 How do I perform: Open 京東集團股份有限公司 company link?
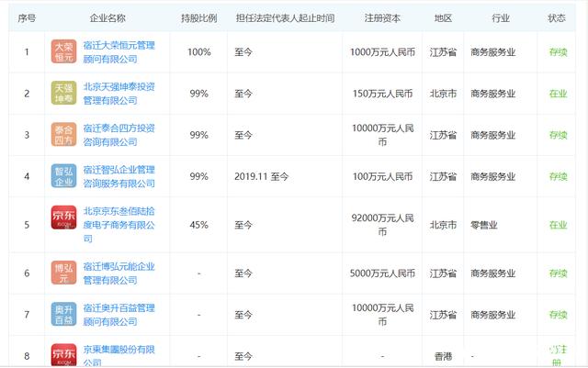click(x=119, y=356)
